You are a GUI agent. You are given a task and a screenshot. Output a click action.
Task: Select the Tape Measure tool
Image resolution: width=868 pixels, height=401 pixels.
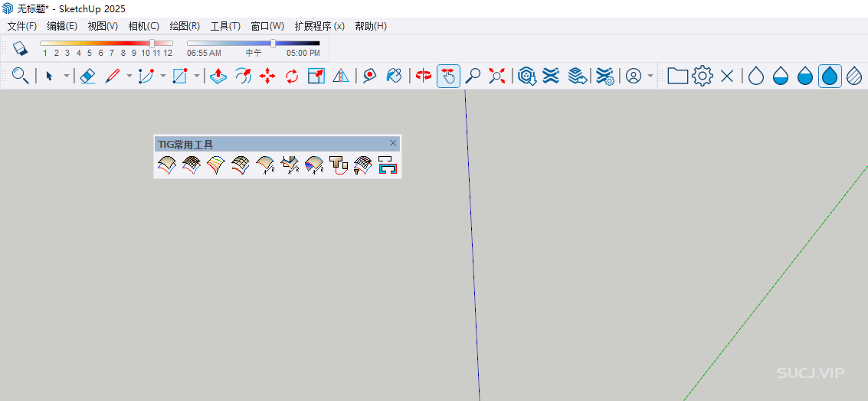[370, 76]
